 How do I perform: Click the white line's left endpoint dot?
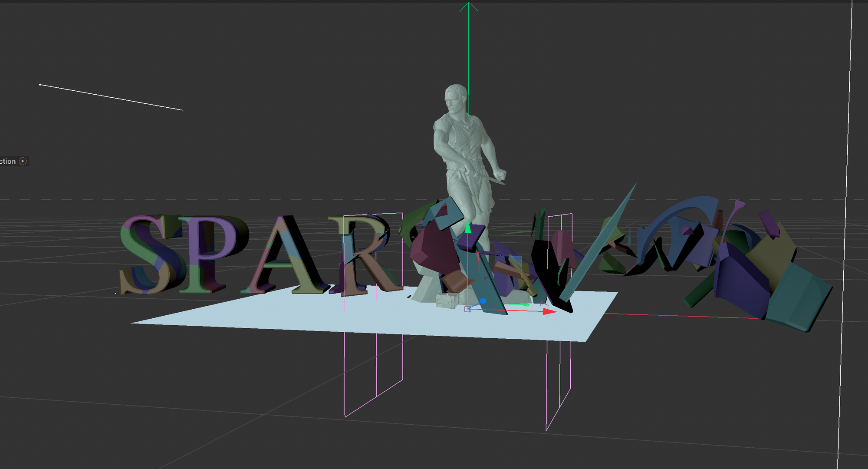(x=40, y=85)
